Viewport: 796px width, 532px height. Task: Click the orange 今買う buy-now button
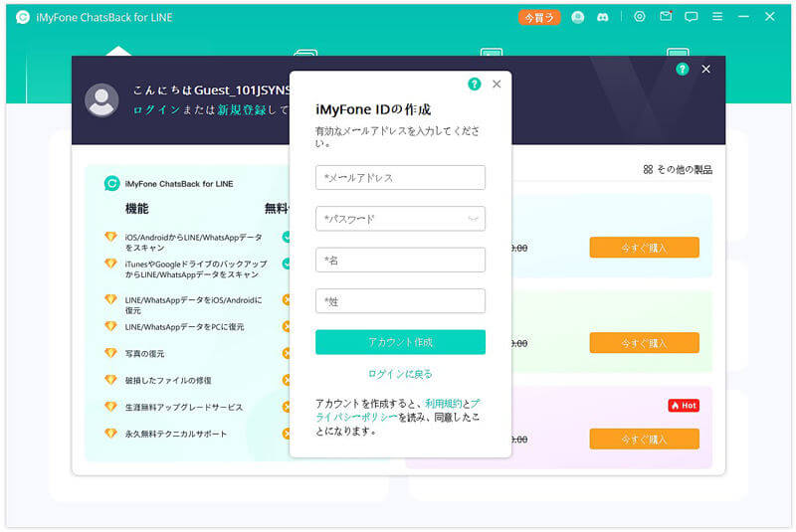point(539,18)
